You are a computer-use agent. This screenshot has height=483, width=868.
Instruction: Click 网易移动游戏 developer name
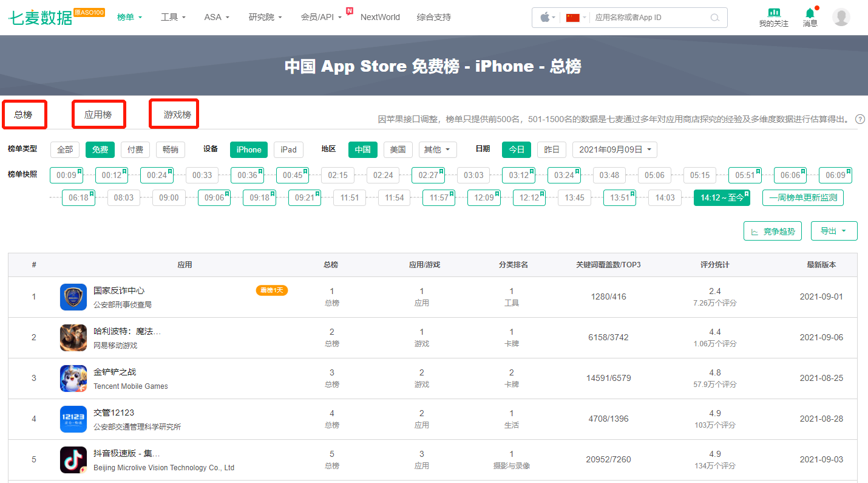[115, 346]
